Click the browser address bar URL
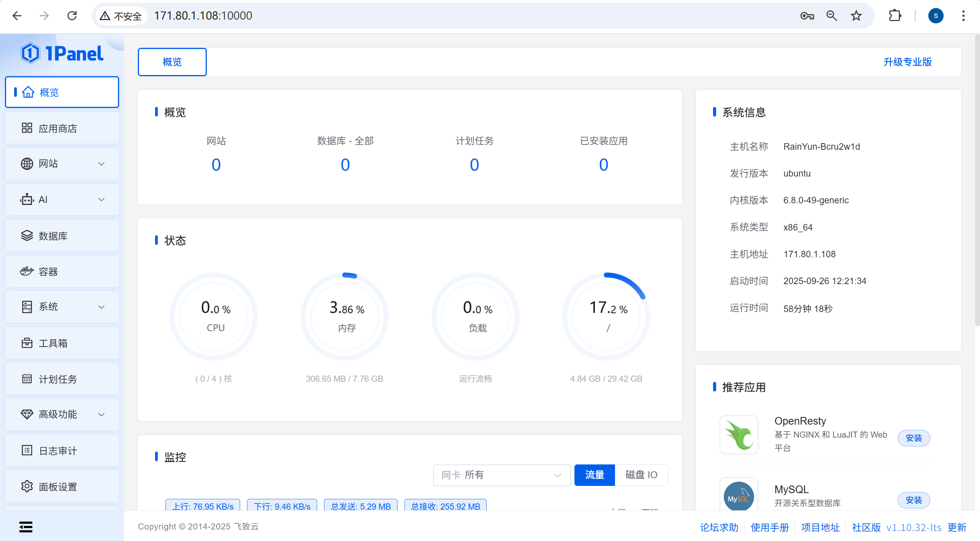980x541 pixels. (x=203, y=16)
